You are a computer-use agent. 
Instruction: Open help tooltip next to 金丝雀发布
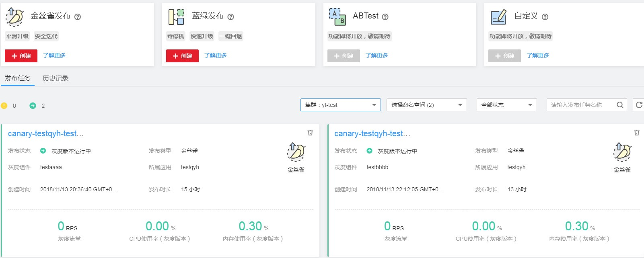pos(78,17)
